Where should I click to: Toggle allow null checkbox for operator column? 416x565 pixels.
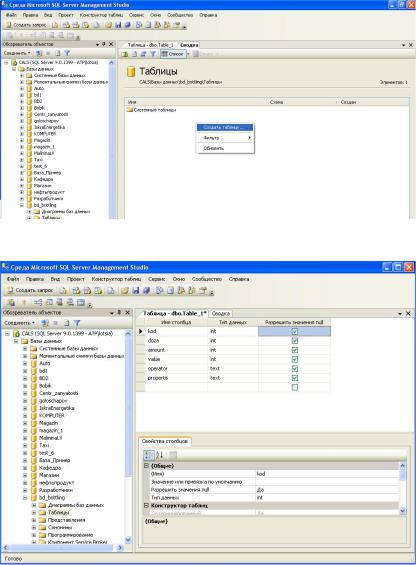click(295, 369)
